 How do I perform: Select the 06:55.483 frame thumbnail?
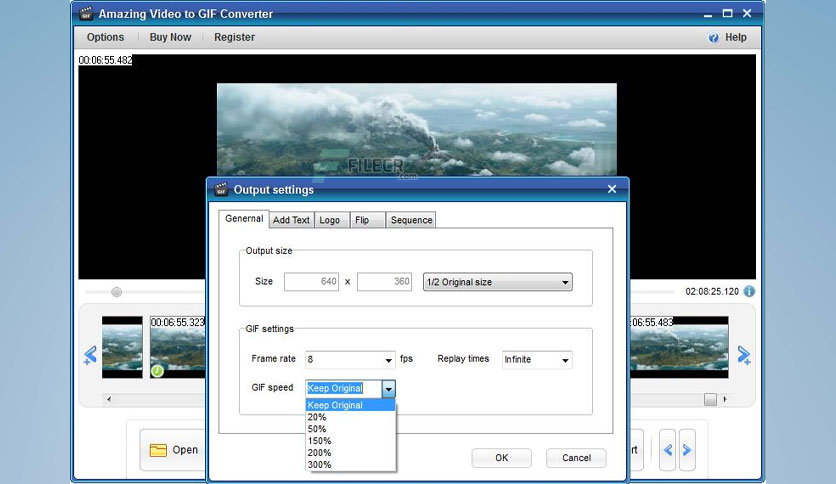click(679, 347)
